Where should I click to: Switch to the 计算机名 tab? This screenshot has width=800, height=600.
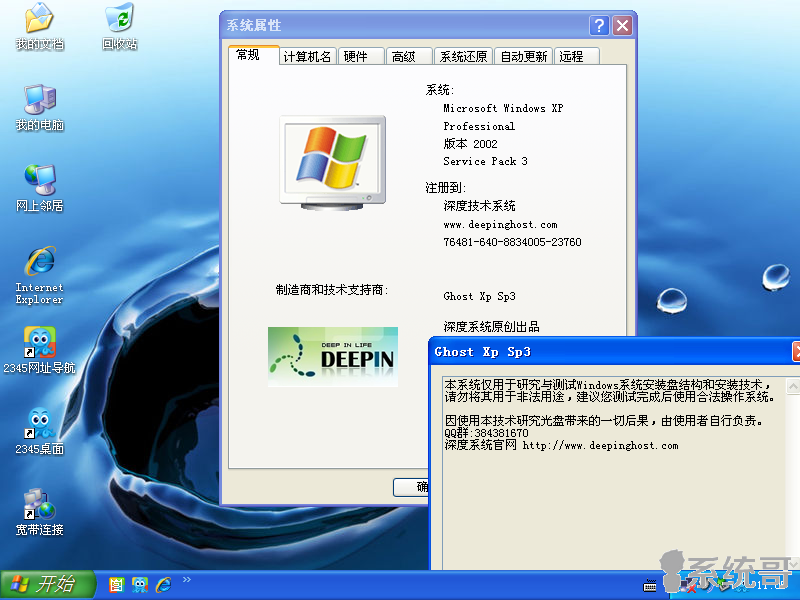pyautogui.click(x=307, y=56)
